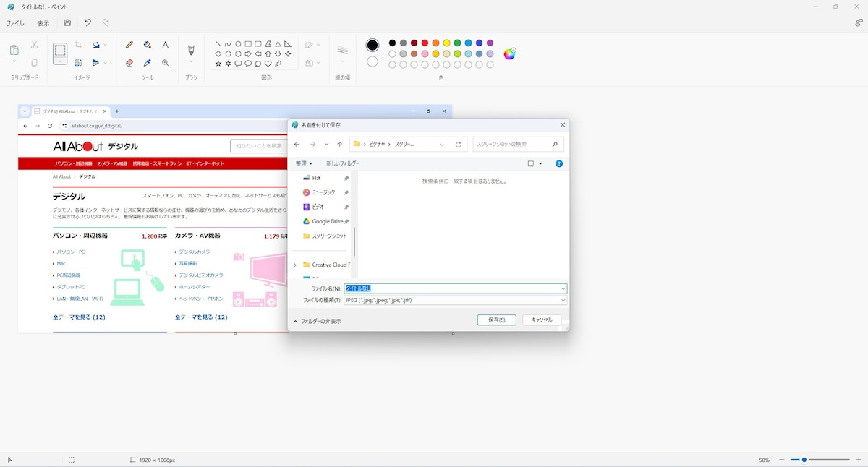Select the Fill bucket tool
The image size is (868, 467).
[x=148, y=45]
